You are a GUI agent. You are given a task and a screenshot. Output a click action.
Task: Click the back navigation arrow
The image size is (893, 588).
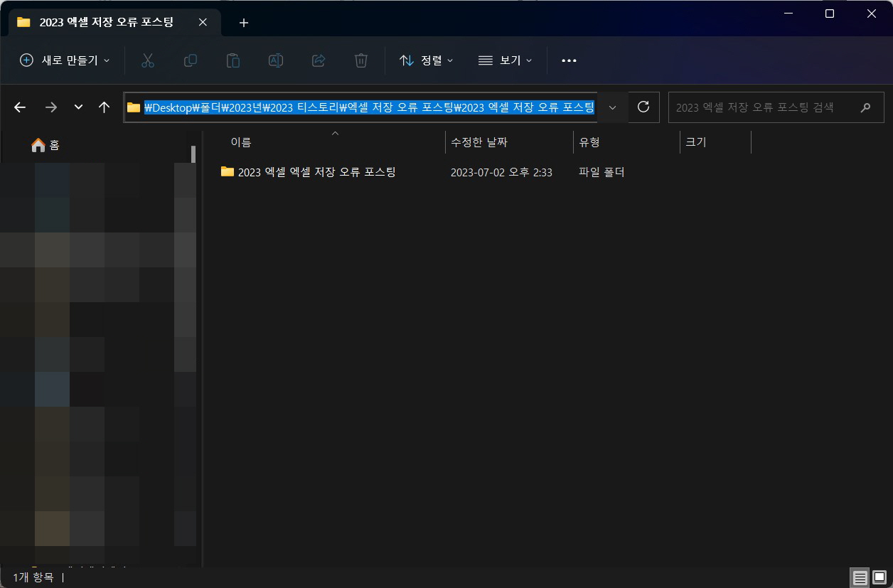tap(19, 107)
